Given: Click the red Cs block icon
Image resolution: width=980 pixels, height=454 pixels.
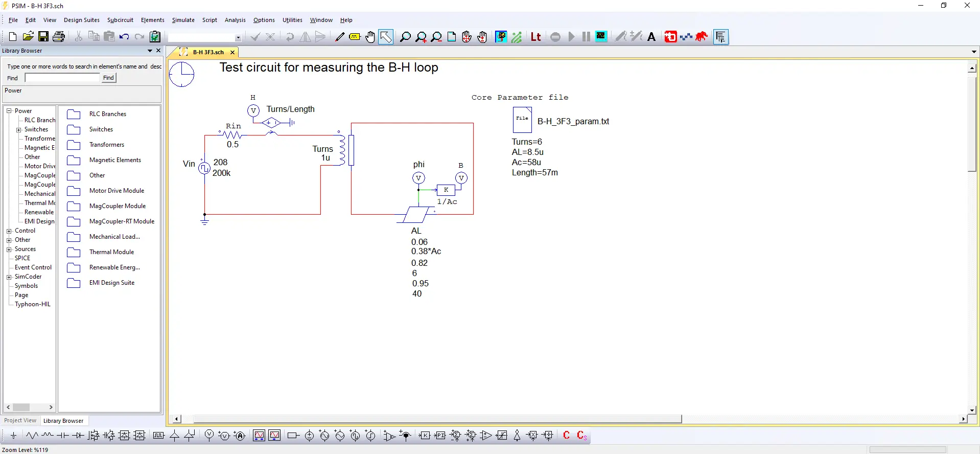Looking at the screenshot, I should 582,436.
